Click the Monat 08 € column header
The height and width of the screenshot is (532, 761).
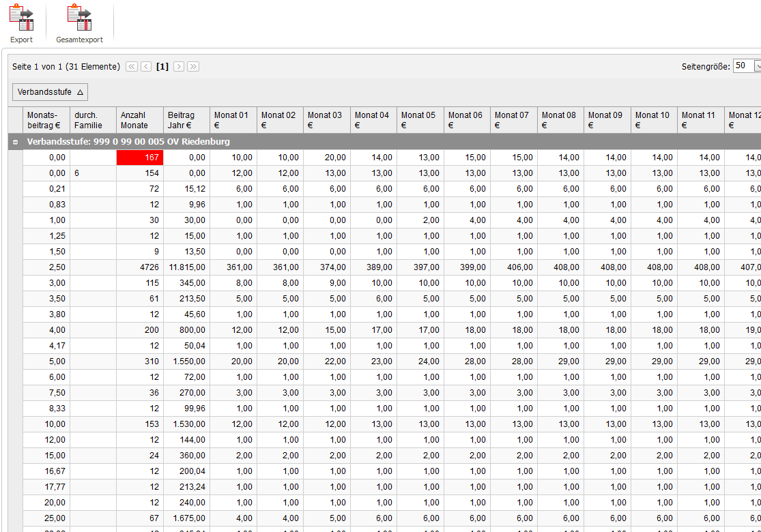tap(560, 120)
